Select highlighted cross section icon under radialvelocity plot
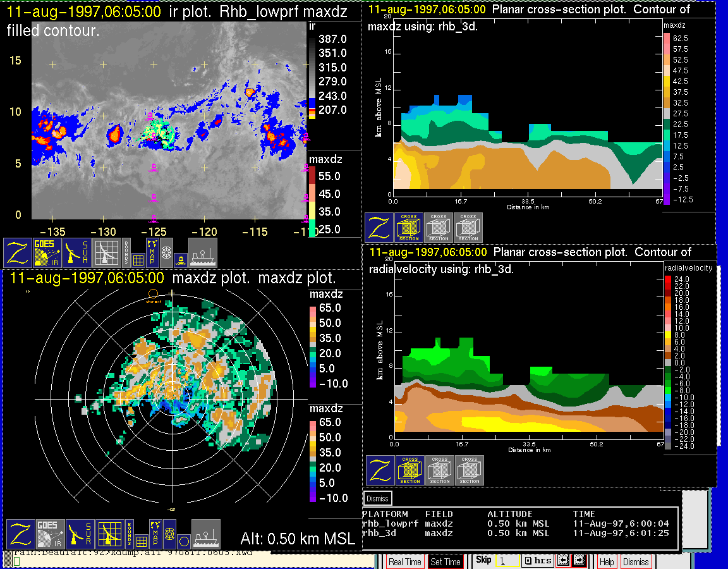728x569 pixels. (x=410, y=470)
